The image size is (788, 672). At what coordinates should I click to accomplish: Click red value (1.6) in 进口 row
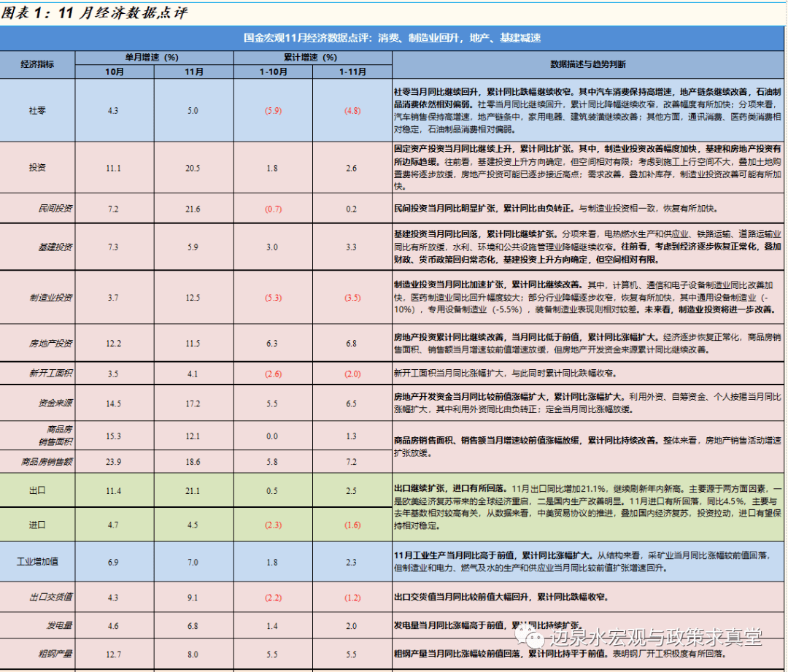[x=352, y=525]
